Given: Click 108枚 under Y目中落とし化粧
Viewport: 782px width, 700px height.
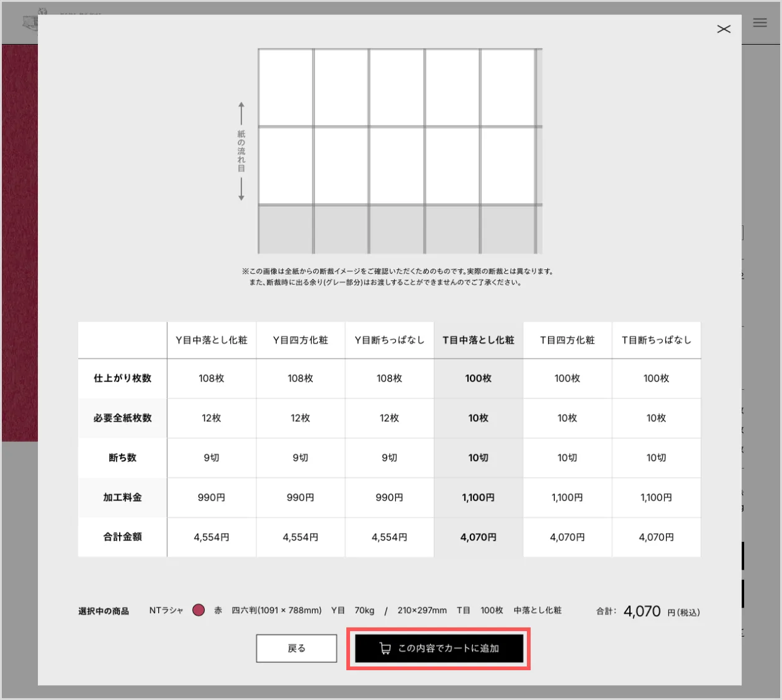Looking at the screenshot, I should [211, 379].
